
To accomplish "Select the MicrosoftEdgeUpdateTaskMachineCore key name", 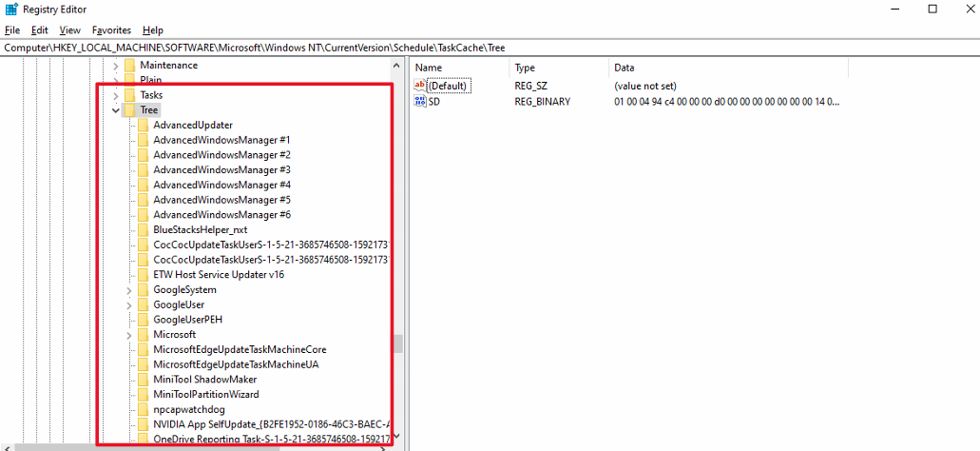I will (x=240, y=349).
